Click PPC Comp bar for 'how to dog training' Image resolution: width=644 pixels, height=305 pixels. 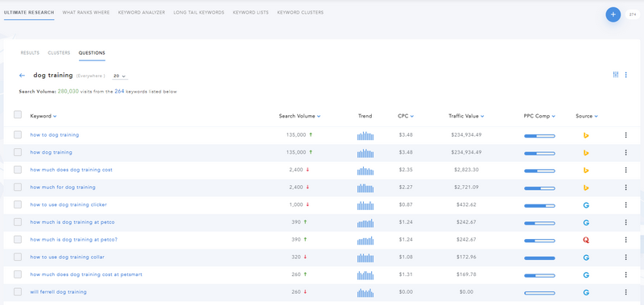(539, 136)
